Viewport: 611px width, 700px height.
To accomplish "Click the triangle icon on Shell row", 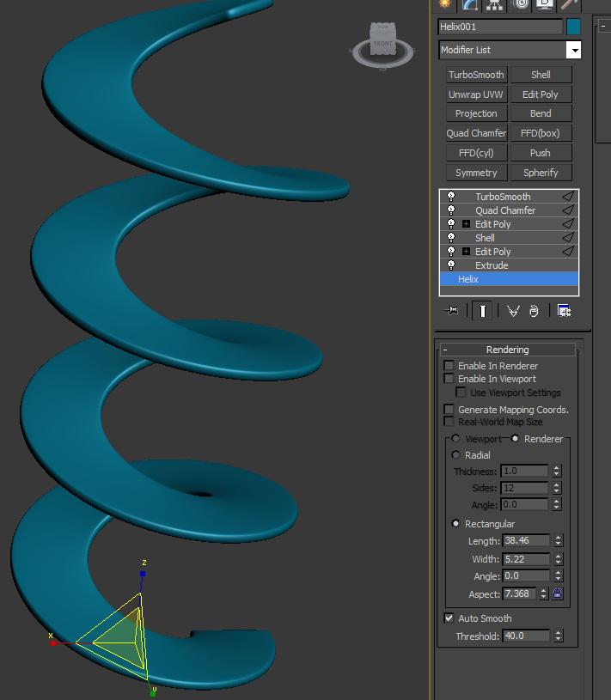I will coord(568,238).
